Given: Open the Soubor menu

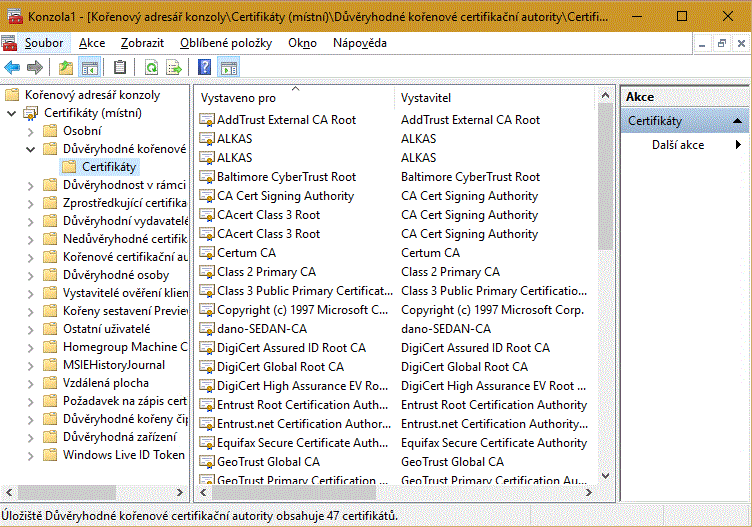Looking at the screenshot, I should pos(44,43).
